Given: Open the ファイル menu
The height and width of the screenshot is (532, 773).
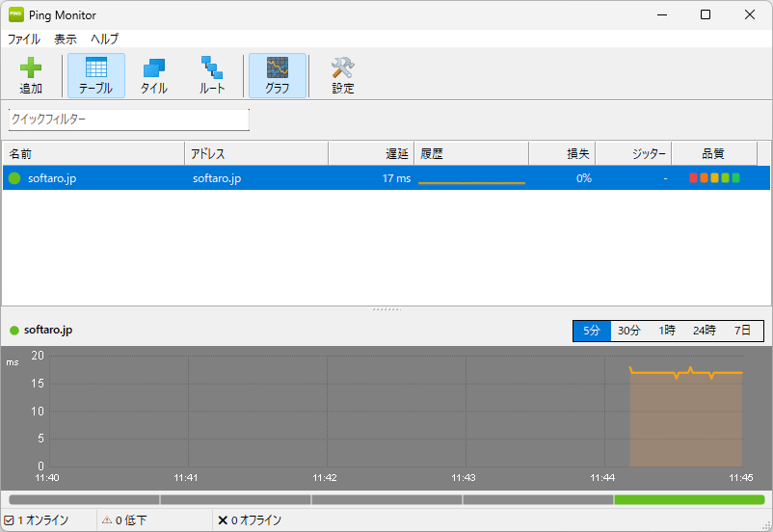Looking at the screenshot, I should [x=24, y=40].
